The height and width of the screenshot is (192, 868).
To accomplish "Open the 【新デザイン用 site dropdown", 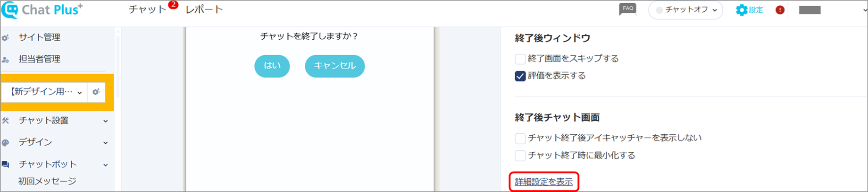I will click(44, 92).
